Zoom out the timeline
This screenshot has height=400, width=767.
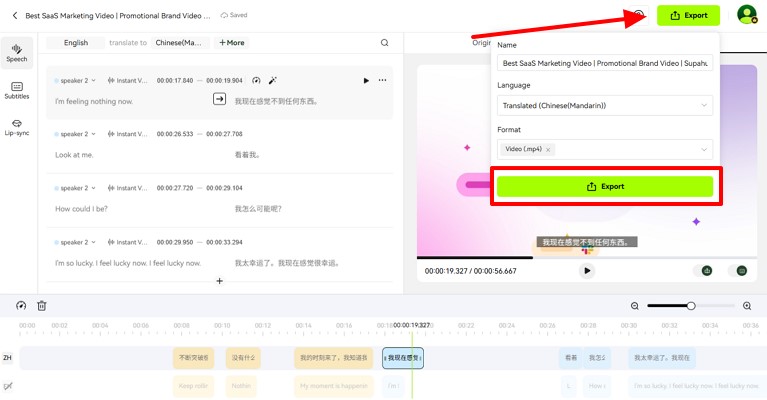(634, 306)
